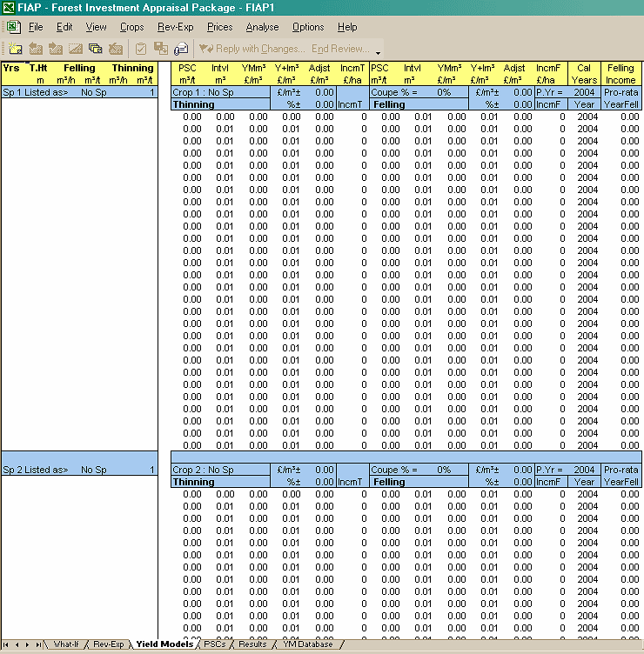Toggle the Show/Hide Comment icon
Image resolution: width=644 pixels, height=654 pixels.
(x=76, y=49)
